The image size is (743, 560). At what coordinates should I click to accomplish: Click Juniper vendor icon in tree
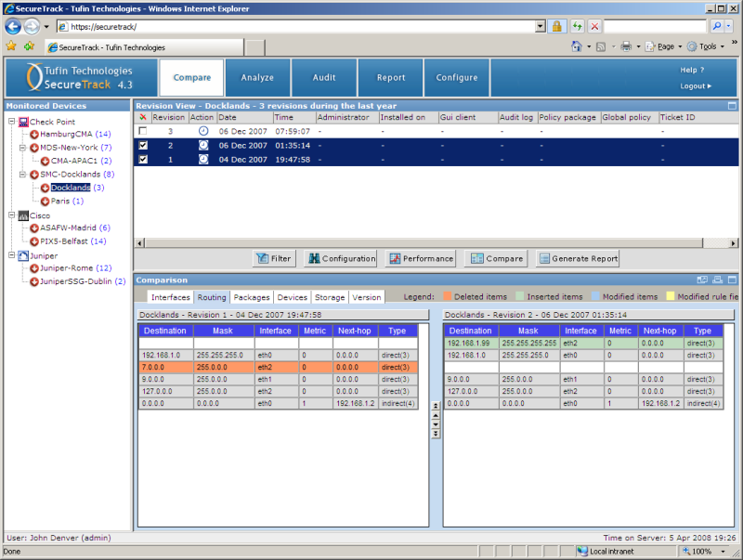click(x=23, y=255)
